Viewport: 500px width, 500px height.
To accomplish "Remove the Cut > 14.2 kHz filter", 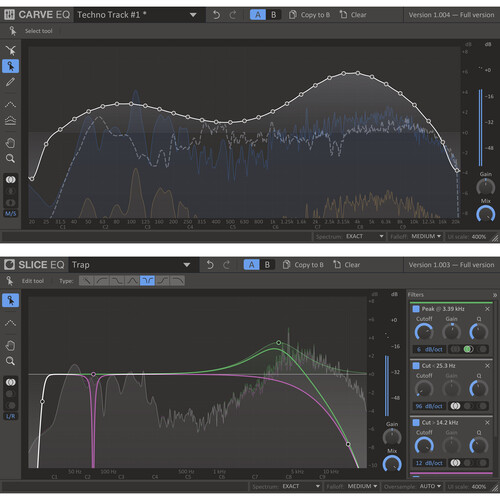I will [x=487, y=422].
